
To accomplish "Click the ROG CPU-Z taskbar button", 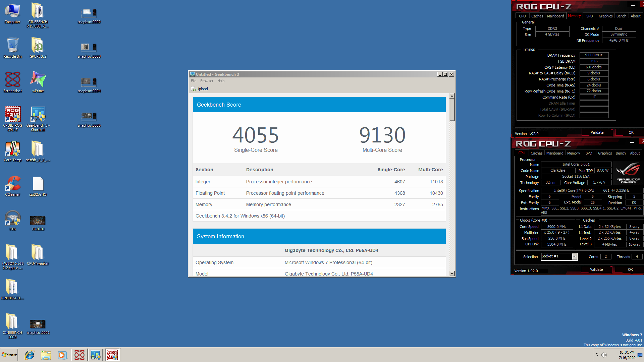I will point(112,355).
